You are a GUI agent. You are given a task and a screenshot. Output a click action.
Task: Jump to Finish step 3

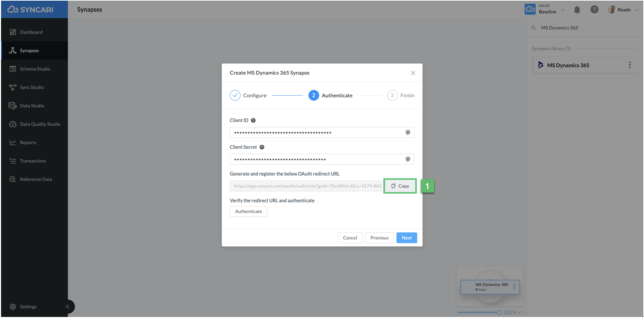[401, 95]
